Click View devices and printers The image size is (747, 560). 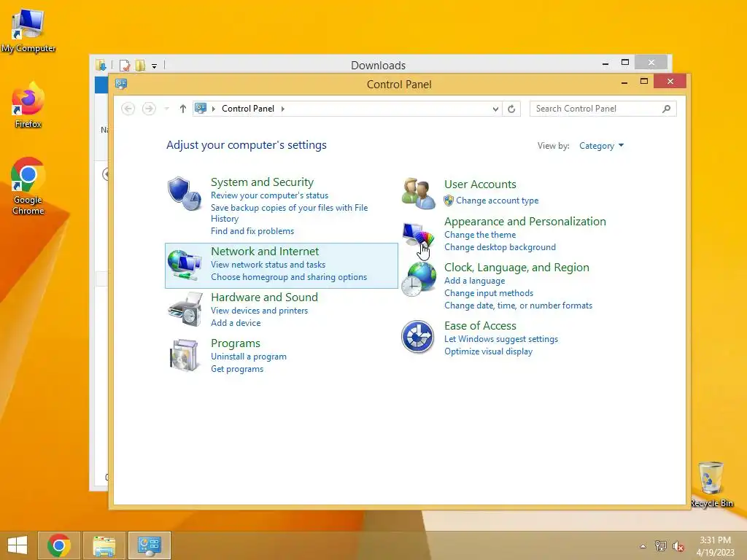click(259, 311)
